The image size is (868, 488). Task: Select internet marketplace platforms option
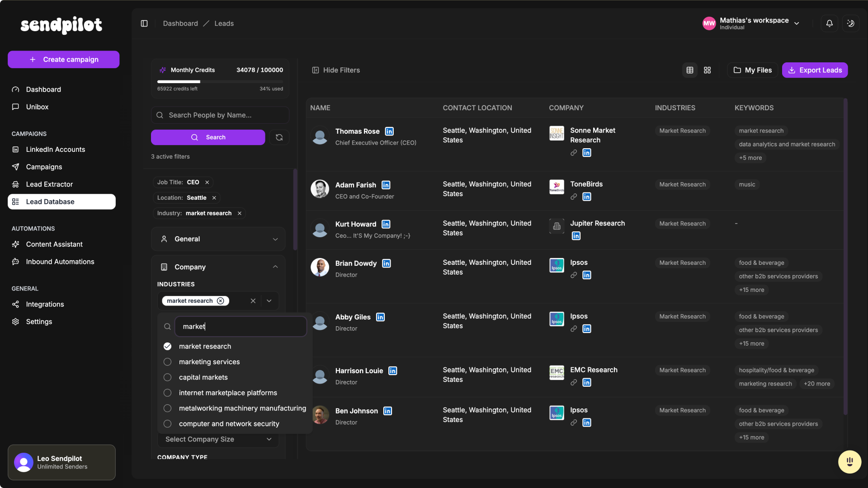[236, 393]
